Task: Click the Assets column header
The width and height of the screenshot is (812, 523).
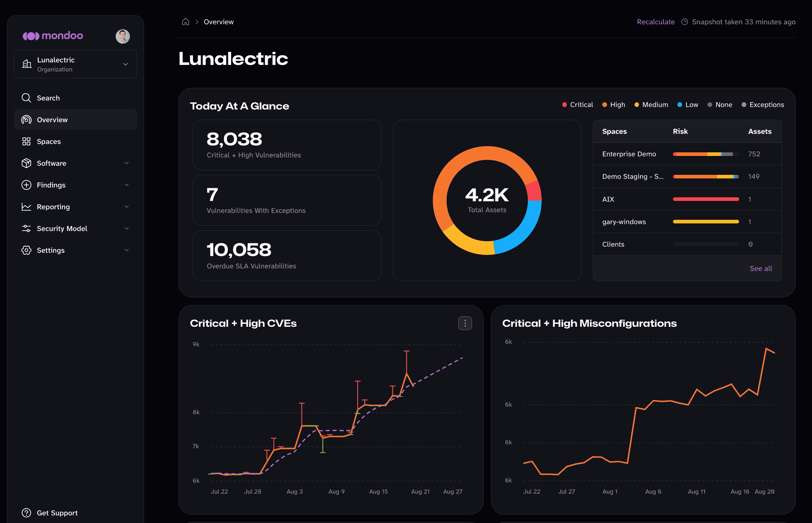Action: click(x=760, y=131)
